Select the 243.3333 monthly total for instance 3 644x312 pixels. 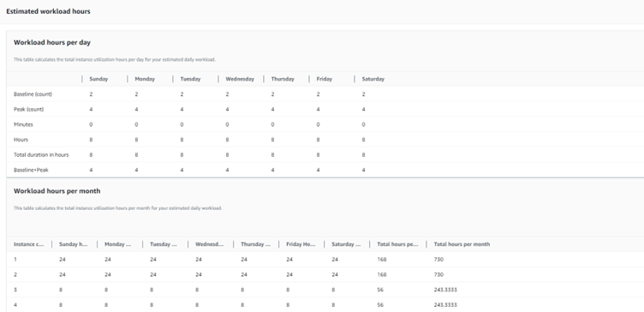click(445, 290)
